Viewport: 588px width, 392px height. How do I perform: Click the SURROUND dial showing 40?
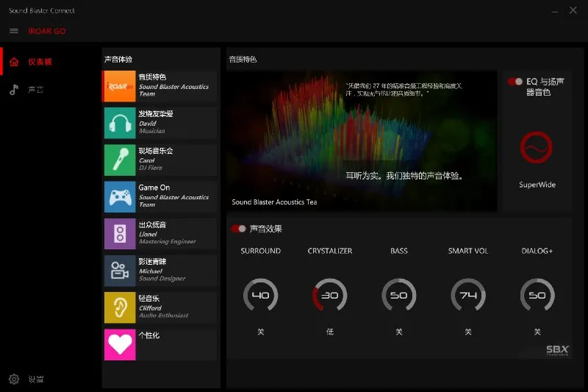point(261,295)
